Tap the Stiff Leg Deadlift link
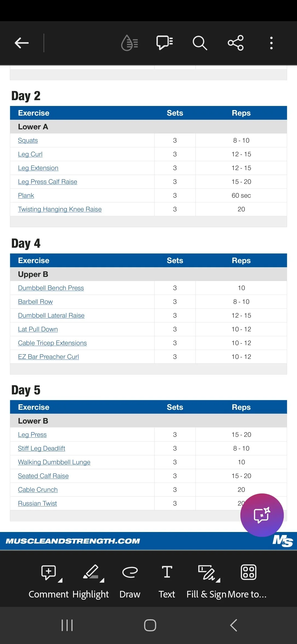Image resolution: width=297 pixels, height=644 pixels. (42, 448)
